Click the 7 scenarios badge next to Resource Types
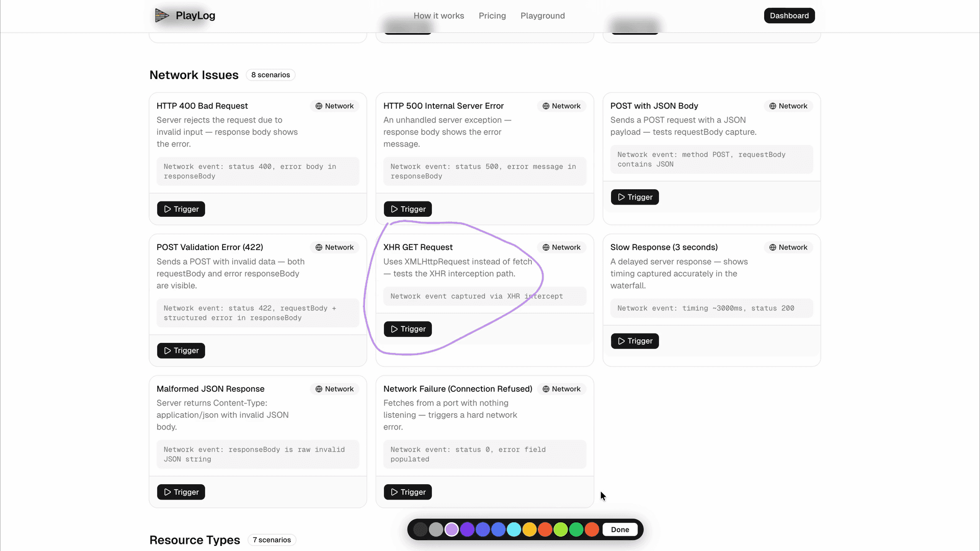 [272, 540]
